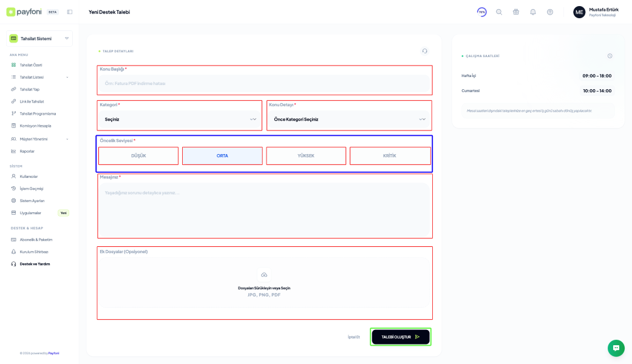Image resolution: width=632 pixels, height=364 pixels.
Task: Click the headset icon in Talep Detayları
Action: pyautogui.click(x=424, y=51)
